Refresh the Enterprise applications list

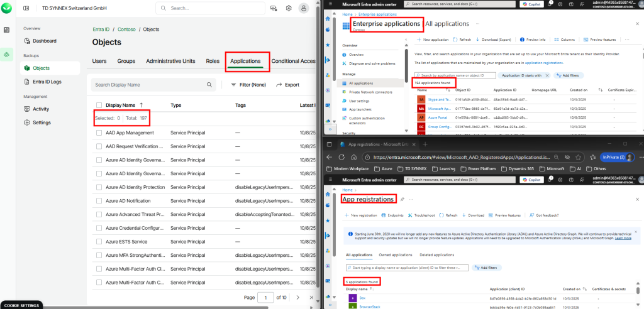pyautogui.click(x=462, y=39)
